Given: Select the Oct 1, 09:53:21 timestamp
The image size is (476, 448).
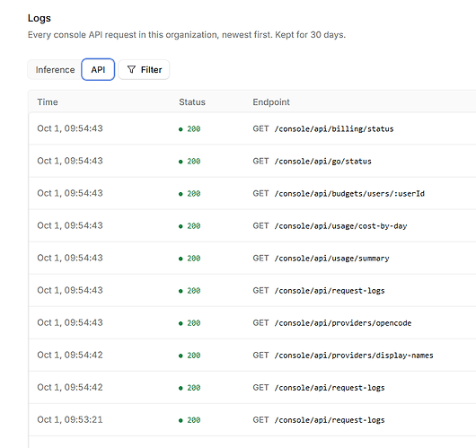Looking at the screenshot, I should 70,420.
